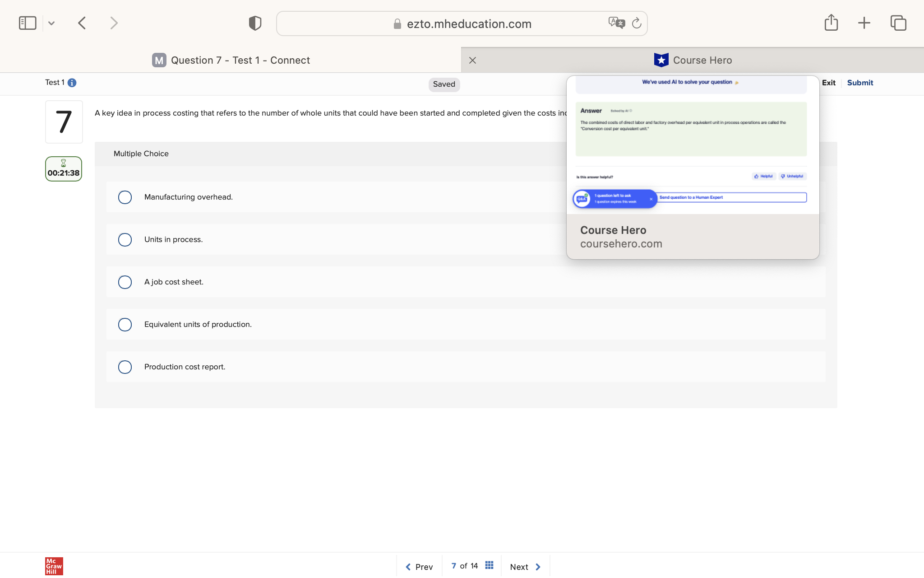924x578 pixels.
Task: Click the Test 1 info icon
Action: coord(72,83)
